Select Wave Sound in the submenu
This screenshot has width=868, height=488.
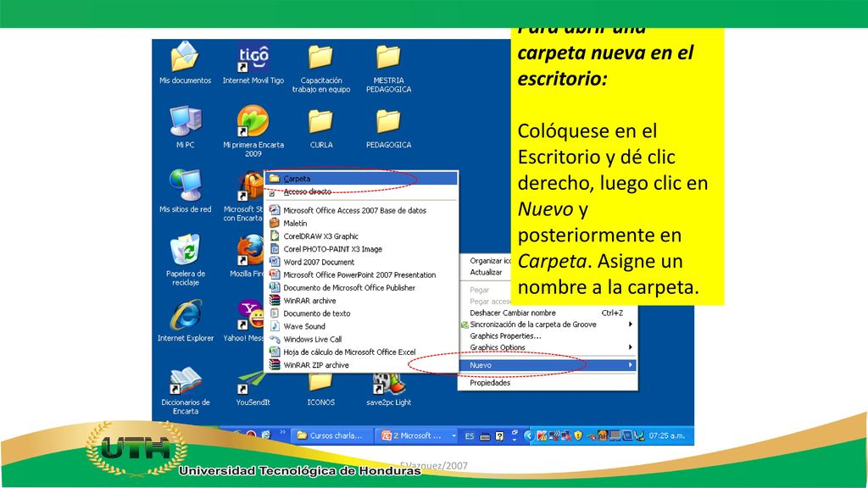[x=361, y=326]
